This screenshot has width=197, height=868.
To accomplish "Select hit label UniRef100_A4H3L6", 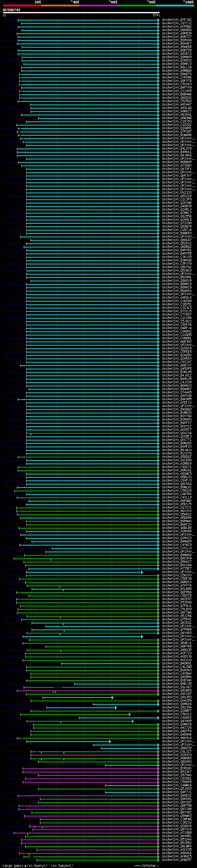I will tap(177, 738).
